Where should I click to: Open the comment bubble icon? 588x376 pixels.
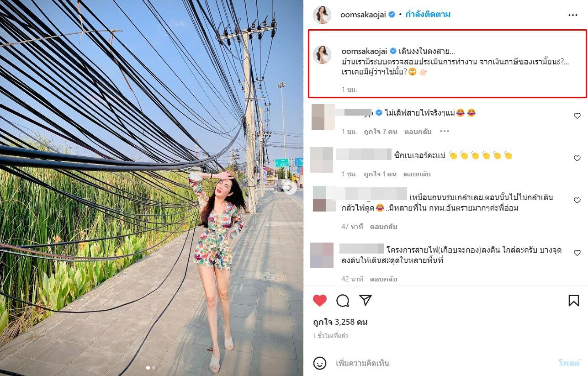coord(343,300)
